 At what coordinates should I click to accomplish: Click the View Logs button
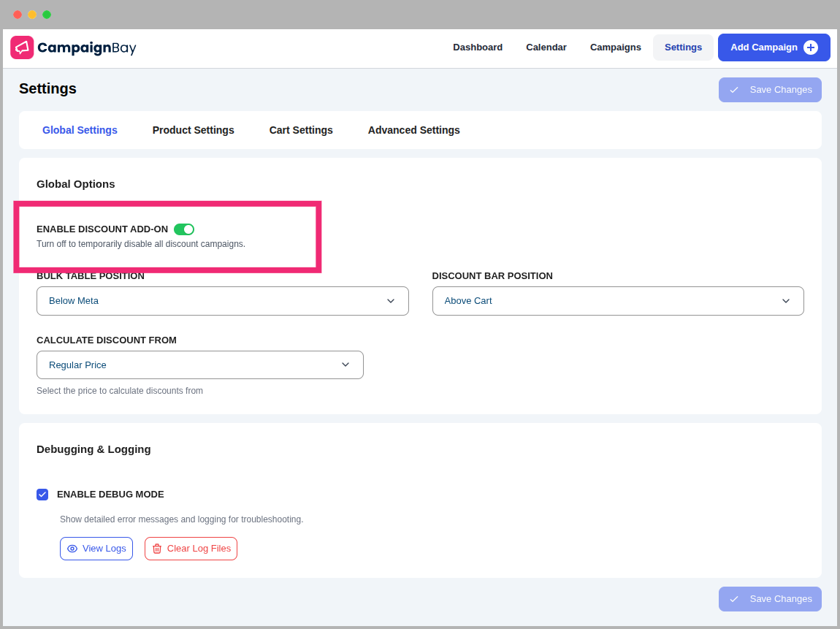point(96,549)
